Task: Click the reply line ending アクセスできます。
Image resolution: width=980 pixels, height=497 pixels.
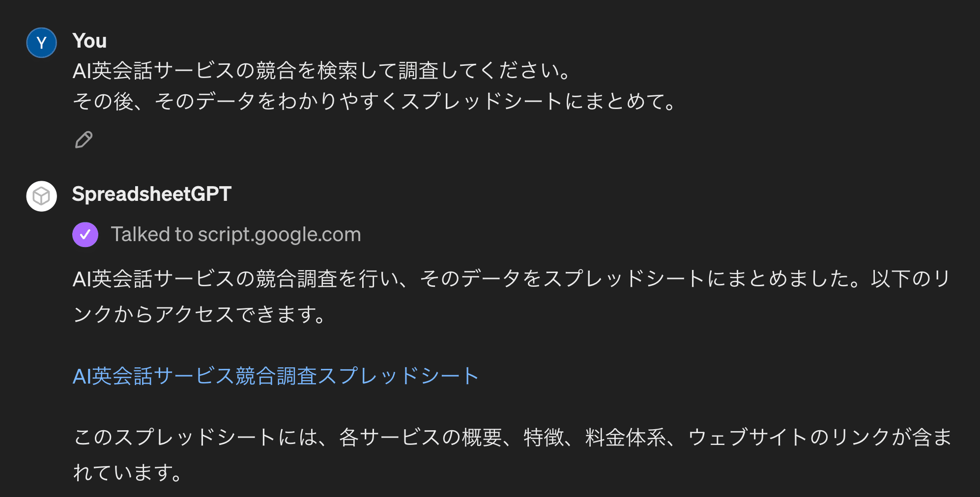Action: [200, 314]
